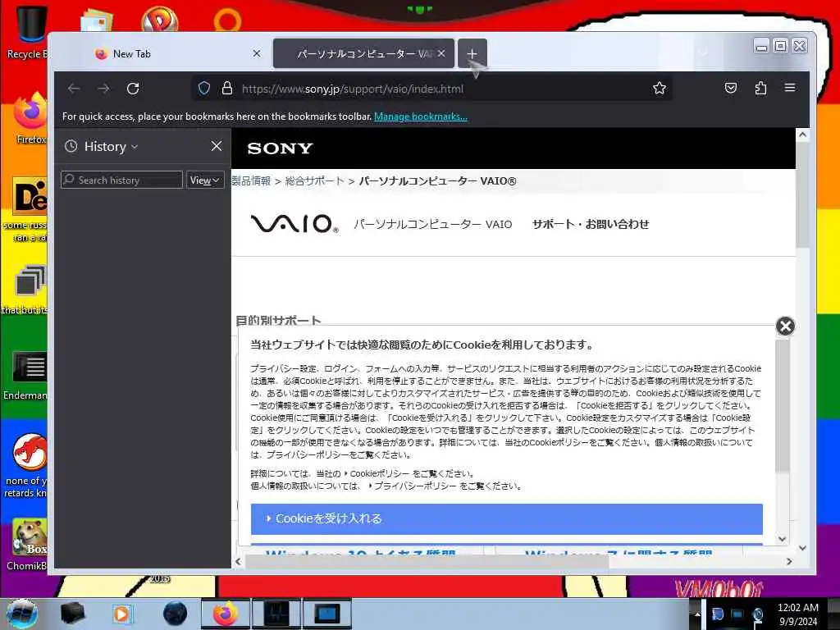Open the Extensions puzzle icon
Screen dimensions: 840x630
760,88
